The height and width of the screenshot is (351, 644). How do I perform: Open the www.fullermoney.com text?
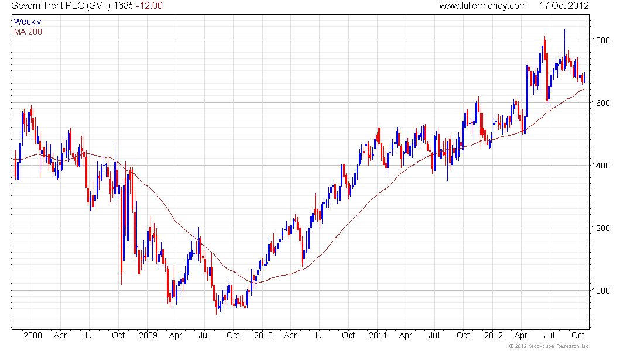pos(483,6)
